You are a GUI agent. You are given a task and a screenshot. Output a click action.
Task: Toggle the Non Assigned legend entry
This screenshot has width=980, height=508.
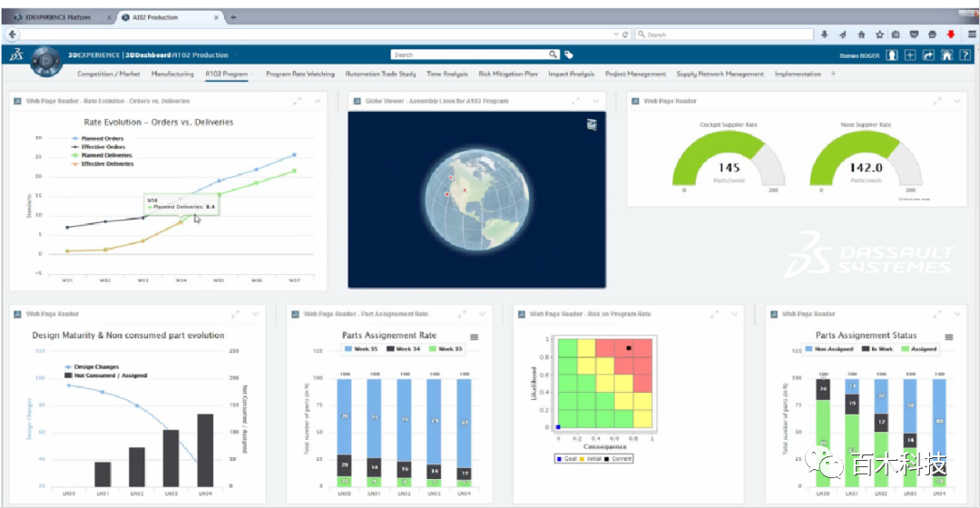[828, 348]
